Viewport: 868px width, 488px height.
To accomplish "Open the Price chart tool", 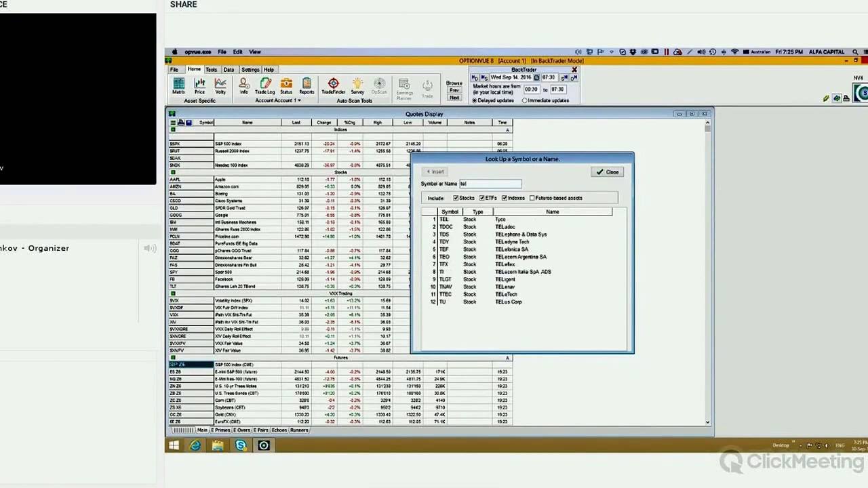I will [199, 86].
